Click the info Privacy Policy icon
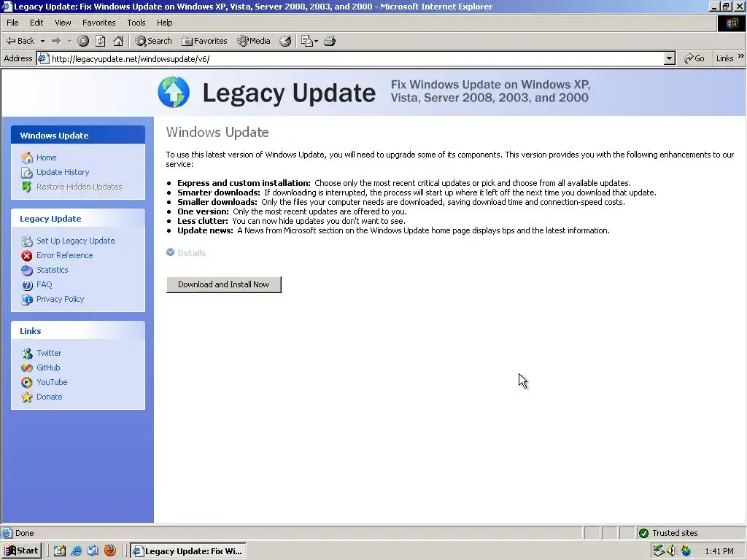 tap(27, 300)
